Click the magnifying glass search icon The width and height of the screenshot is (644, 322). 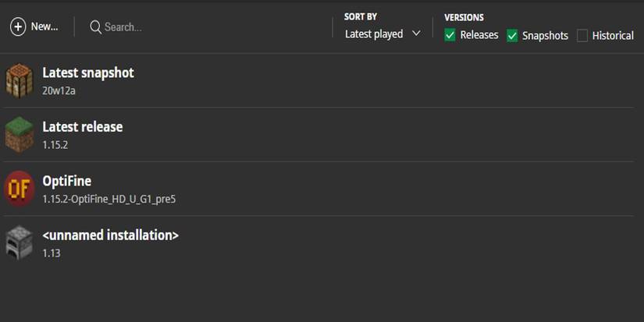(x=96, y=27)
